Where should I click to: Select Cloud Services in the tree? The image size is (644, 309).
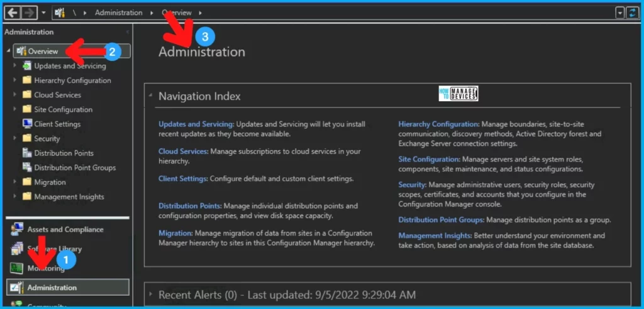tap(57, 95)
